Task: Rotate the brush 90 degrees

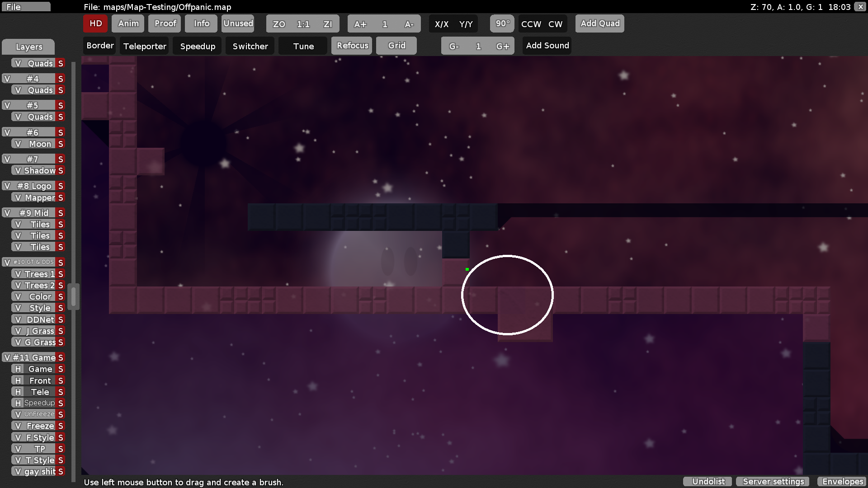Action: coord(502,23)
